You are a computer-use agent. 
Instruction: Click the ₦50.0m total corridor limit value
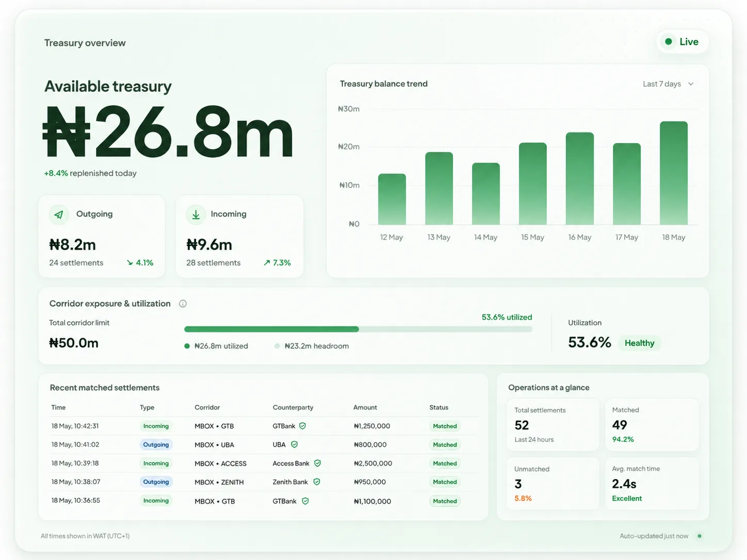point(74,343)
